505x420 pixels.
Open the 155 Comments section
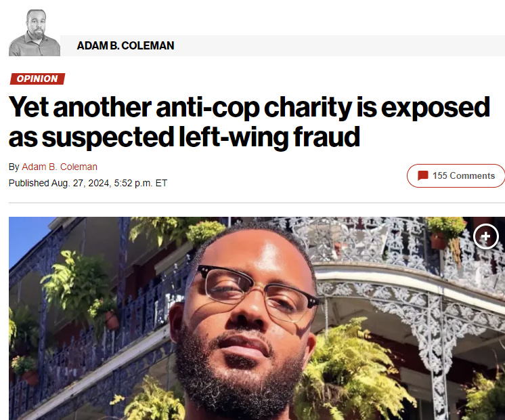pos(456,175)
